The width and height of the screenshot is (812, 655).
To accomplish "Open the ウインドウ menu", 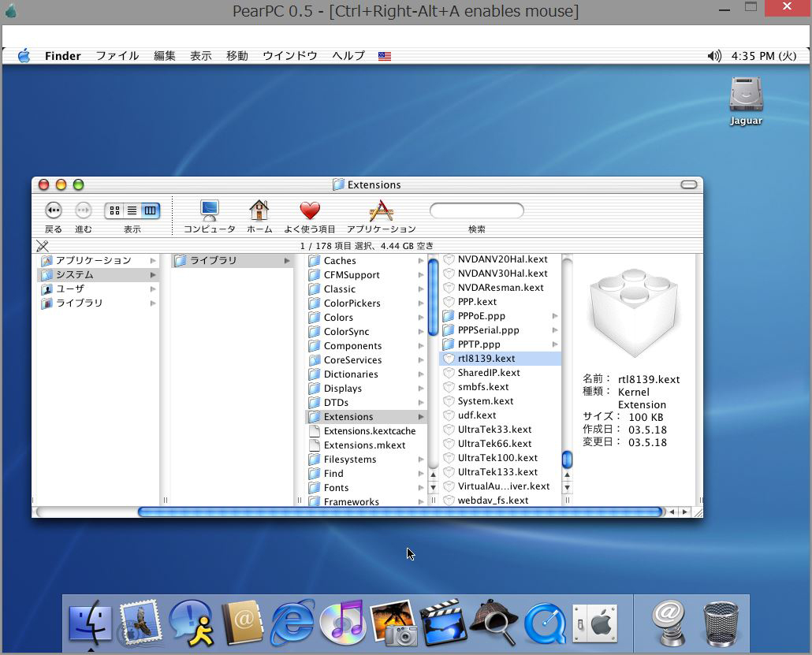I will (x=290, y=56).
